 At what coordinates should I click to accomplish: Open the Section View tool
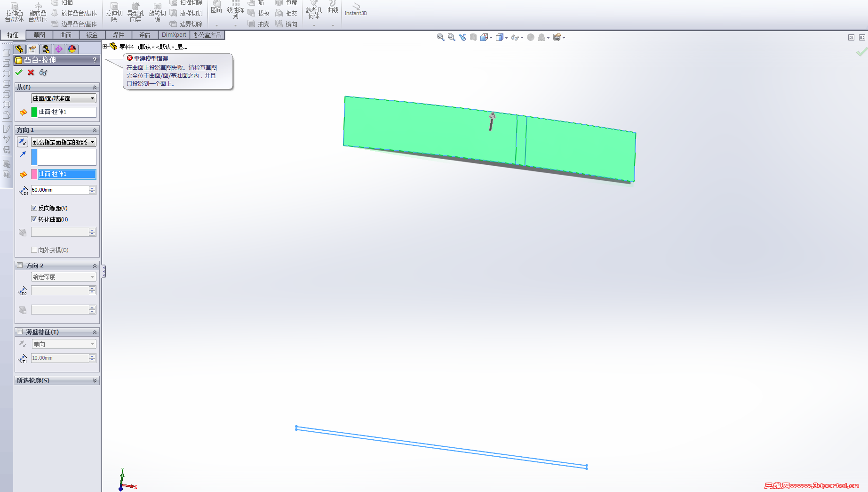[473, 37]
